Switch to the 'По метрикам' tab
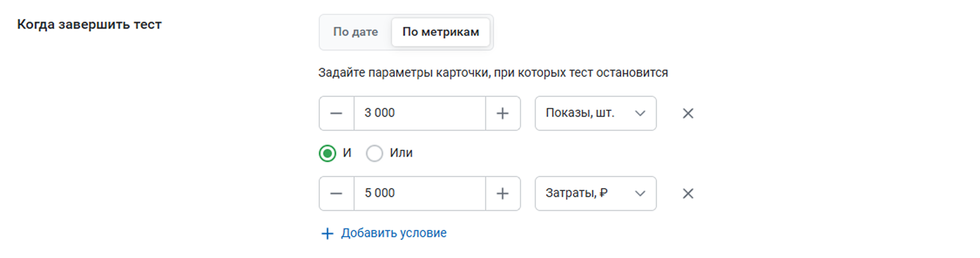 click(x=440, y=32)
